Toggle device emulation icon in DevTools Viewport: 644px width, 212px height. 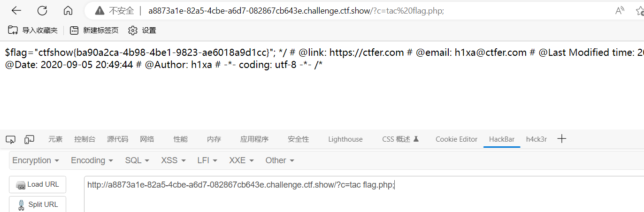tap(30, 139)
